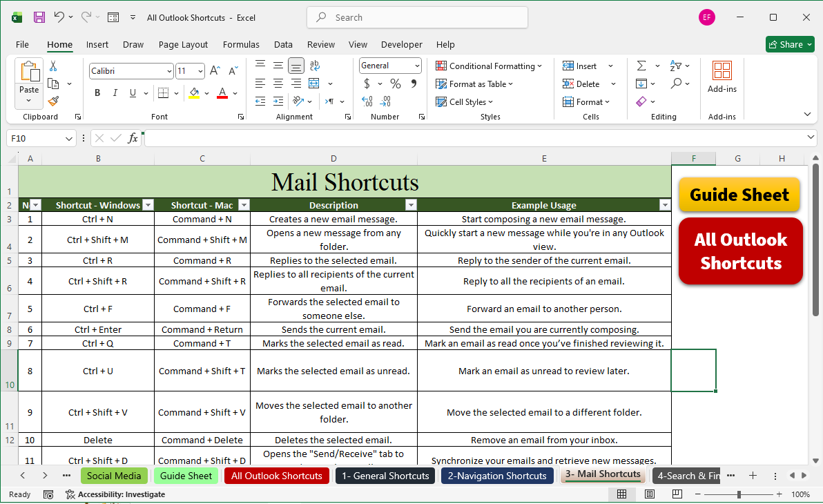Toggle Italic formatting
This screenshot has width=823, height=504.
115,93
